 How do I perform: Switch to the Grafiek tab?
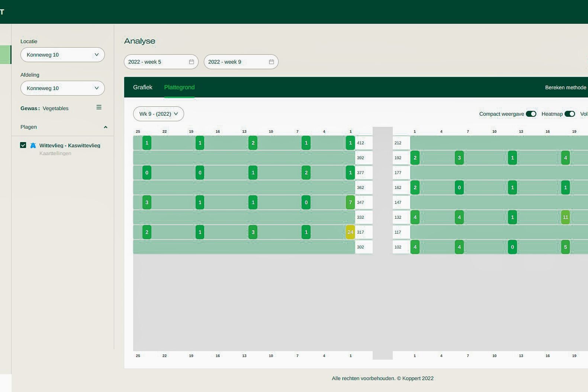pos(143,87)
